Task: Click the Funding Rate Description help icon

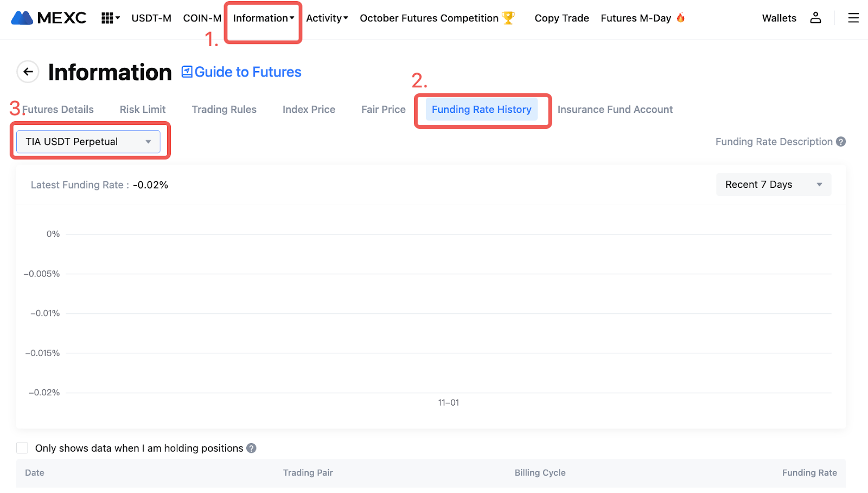Action: pyautogui.click(x=841, y=142)
